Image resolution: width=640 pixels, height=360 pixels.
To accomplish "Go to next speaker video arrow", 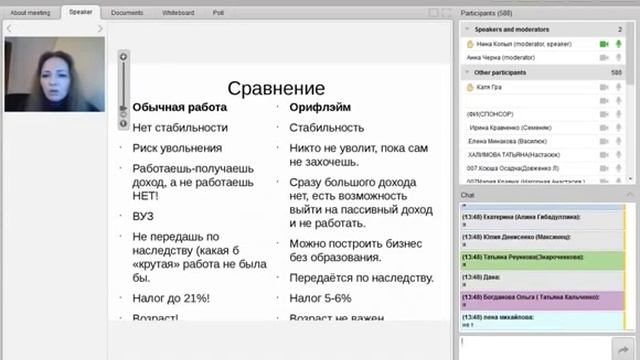I will click(100, 29).
